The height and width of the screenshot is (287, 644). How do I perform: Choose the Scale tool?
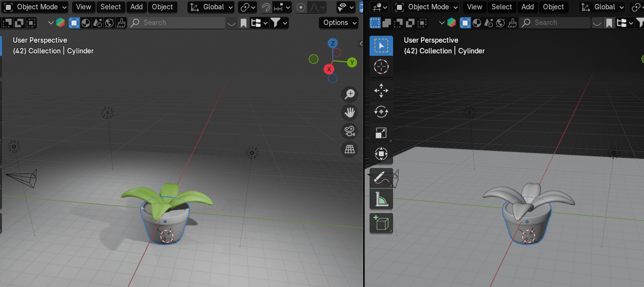tap(381, 133)
